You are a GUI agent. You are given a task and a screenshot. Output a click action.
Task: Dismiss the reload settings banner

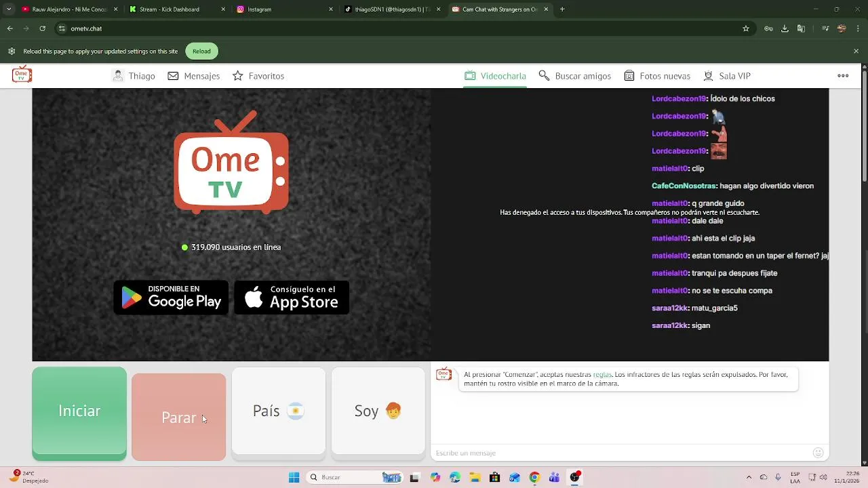click(x=856, y=51)
